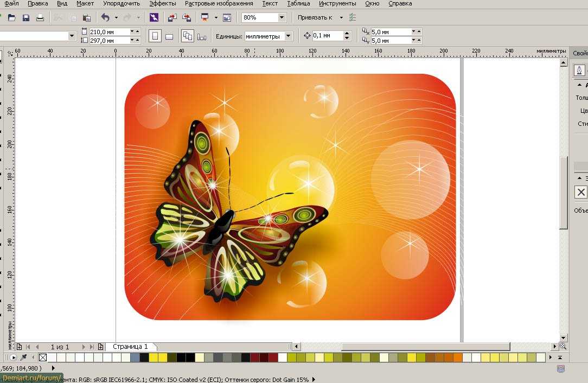
Task: Open the Application Launcher dropdown arrow
Action: 216,17
